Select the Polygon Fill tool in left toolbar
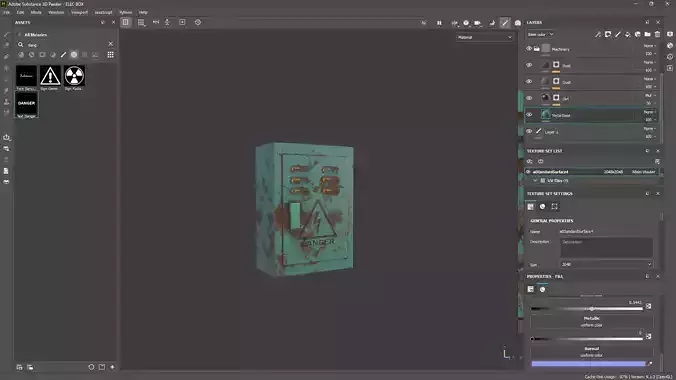The image size is (676, 380). [x=6, y=68]
